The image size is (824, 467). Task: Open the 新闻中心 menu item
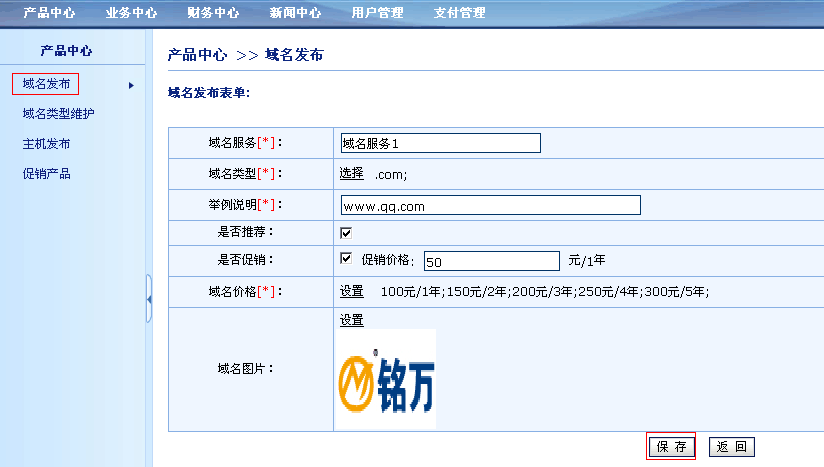pyautogui.click(x=295, y=13)
